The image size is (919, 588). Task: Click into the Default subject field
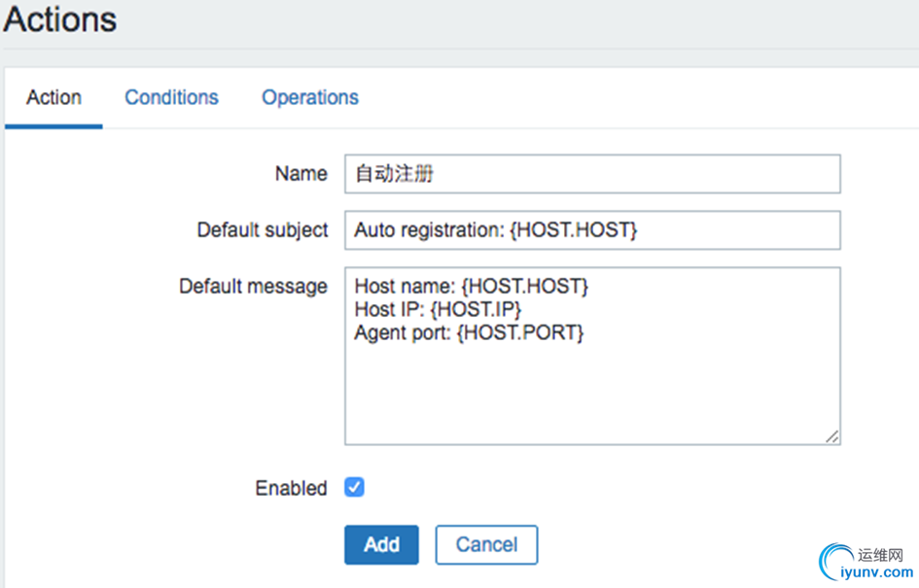pos(591,230)
